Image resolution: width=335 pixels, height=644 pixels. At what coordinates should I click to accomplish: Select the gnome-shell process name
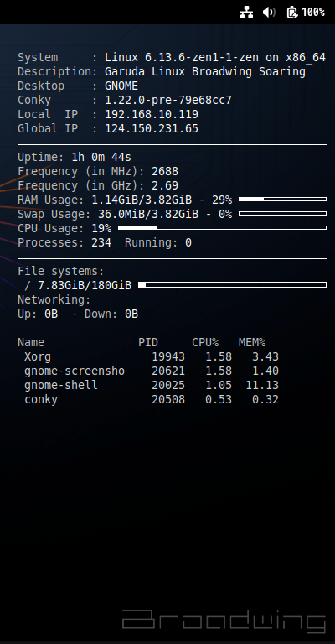point(61,385)
